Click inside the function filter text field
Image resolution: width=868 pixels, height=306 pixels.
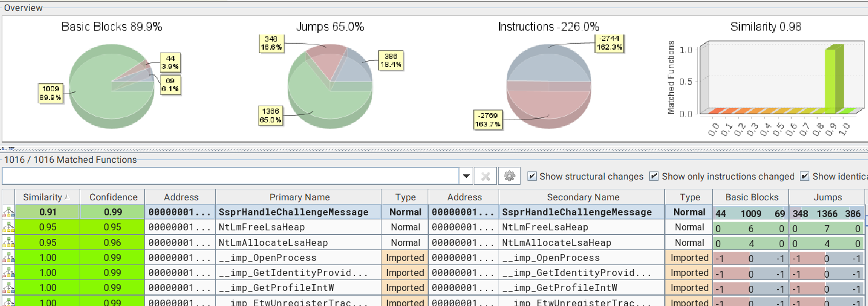click(x=231, y=176)
